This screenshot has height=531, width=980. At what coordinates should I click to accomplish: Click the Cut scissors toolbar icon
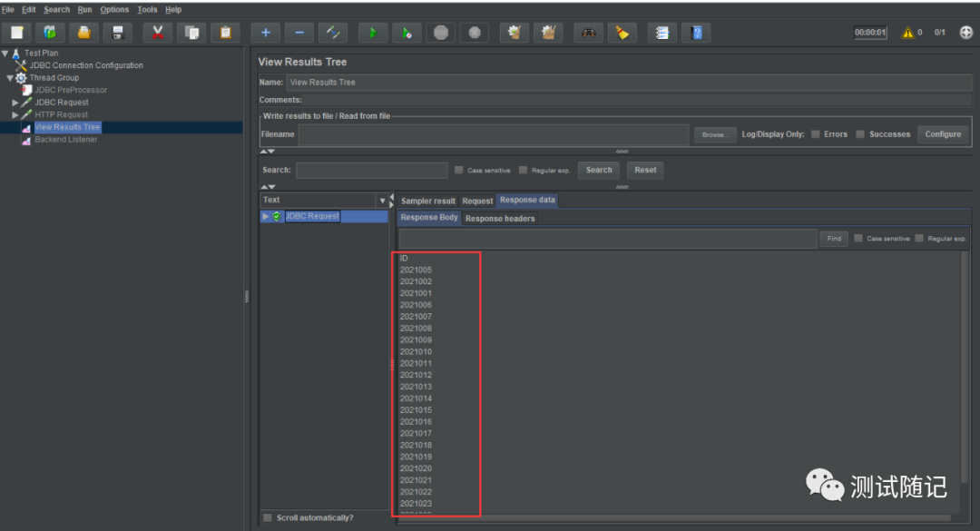(x=158, y=33)
